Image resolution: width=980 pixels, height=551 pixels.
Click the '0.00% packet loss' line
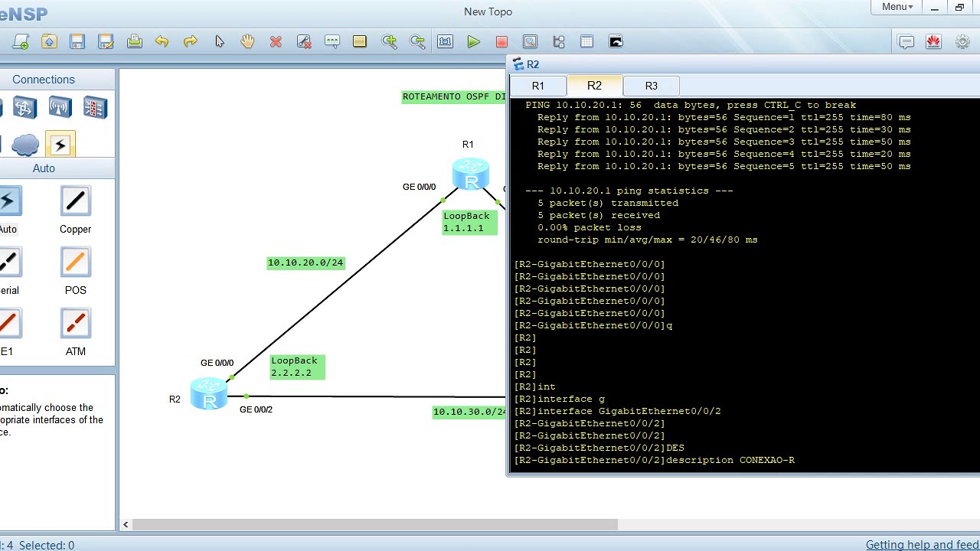590,227
